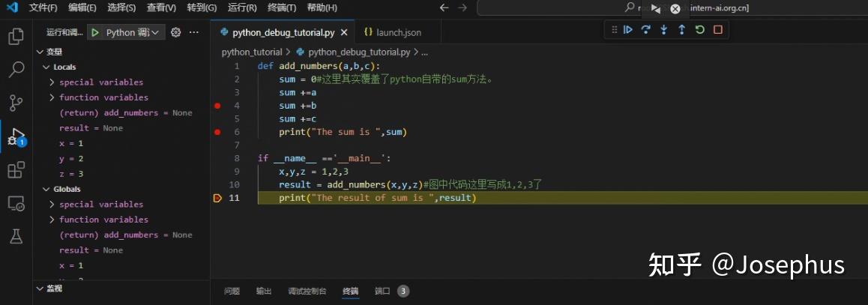
Task: Select result = None under Locals
Action: coord(91,128)
